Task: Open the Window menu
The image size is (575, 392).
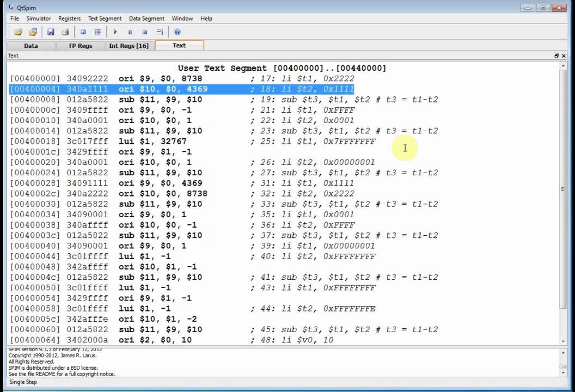Action: tap(182, 19)
